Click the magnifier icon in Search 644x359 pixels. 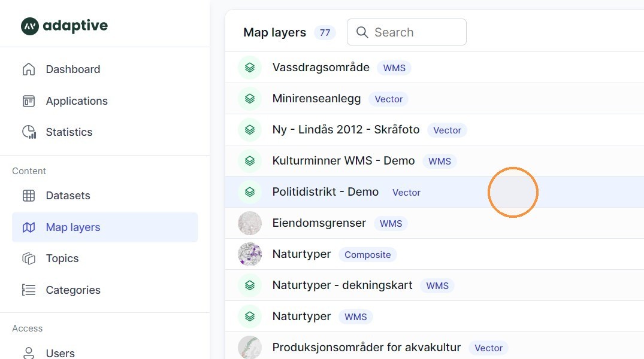[x=362, y=32]
